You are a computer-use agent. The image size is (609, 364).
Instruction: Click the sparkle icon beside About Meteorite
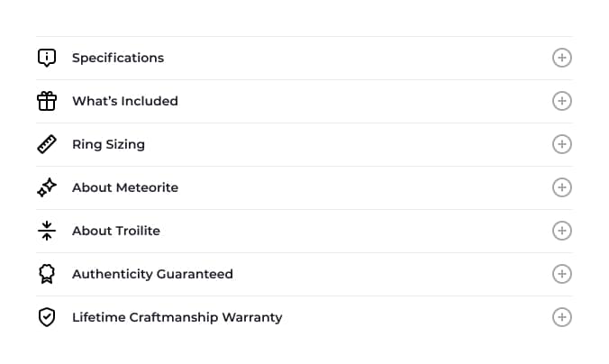point(47,187)
